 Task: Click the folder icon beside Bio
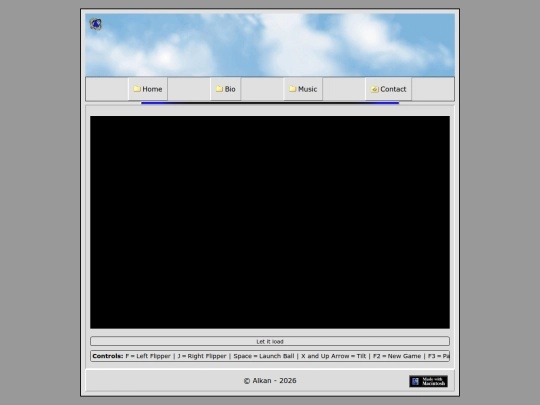pyautogui.click(x=219, y=89)
